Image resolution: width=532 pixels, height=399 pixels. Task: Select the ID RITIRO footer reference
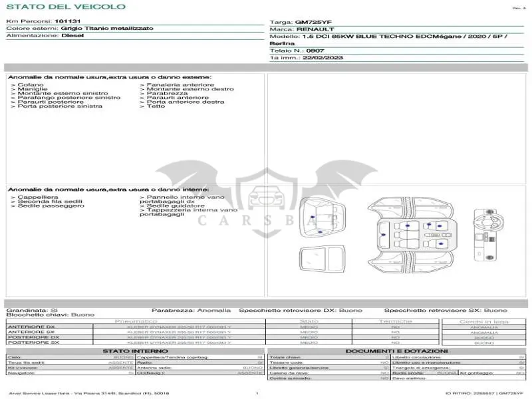(484, 394)
